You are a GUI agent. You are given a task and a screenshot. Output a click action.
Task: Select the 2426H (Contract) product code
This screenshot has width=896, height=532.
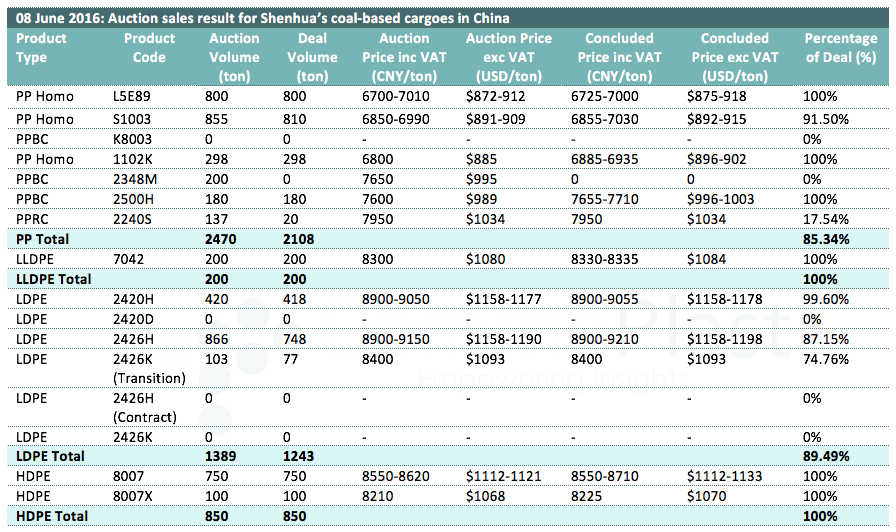click(146, 407)
